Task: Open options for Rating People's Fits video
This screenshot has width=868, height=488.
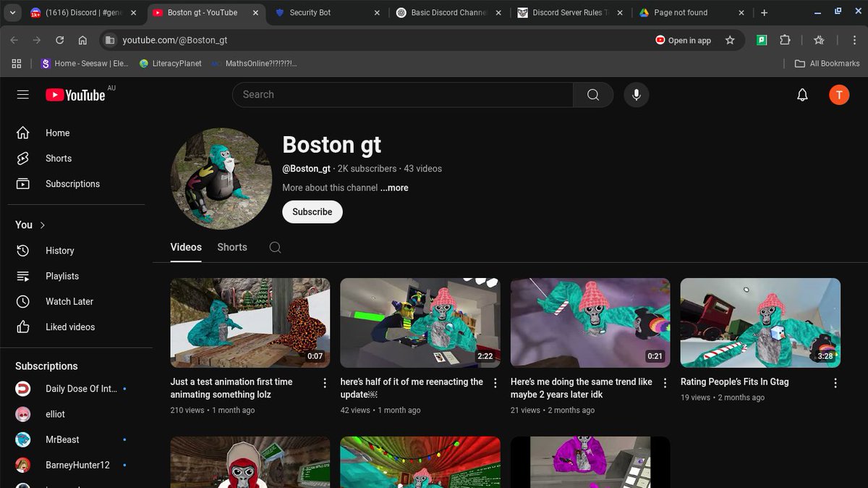Action: point(835,382)
